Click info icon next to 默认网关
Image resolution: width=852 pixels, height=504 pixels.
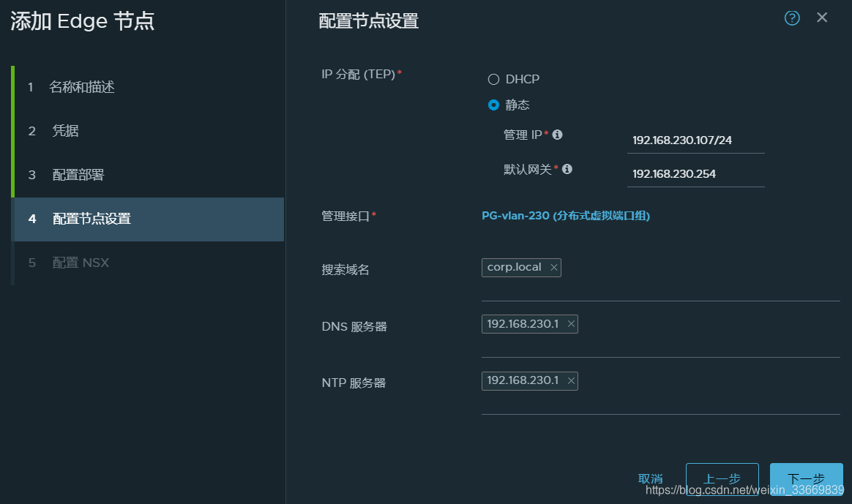coord(567,169)
